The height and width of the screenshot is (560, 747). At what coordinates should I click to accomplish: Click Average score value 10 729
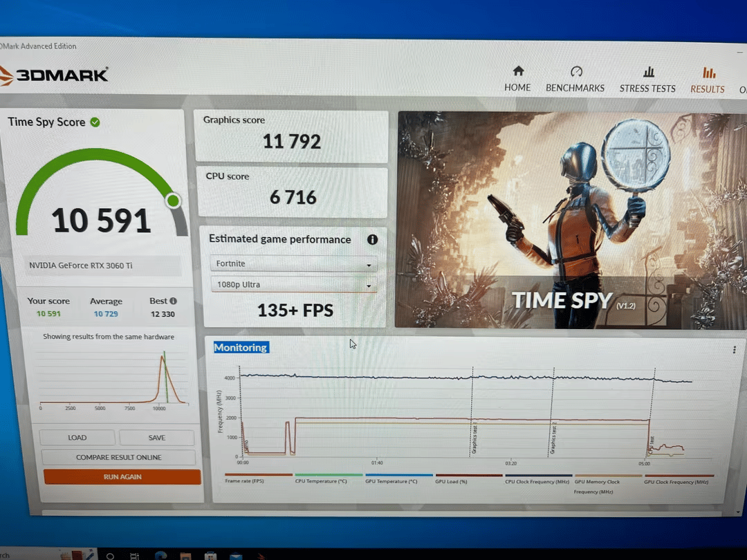click(106, 314)
